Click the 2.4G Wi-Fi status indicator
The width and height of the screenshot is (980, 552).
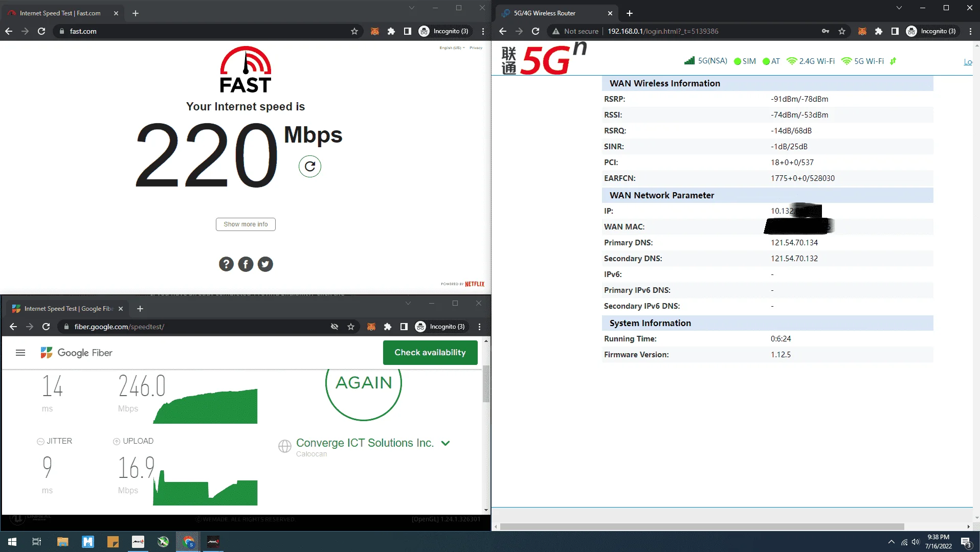coord(811,61)
